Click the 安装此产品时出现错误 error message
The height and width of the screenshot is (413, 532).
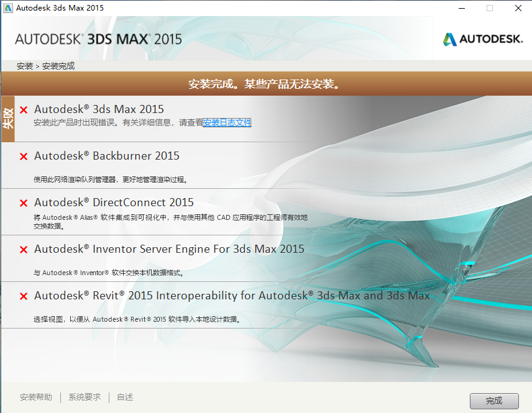click(118, 122)
